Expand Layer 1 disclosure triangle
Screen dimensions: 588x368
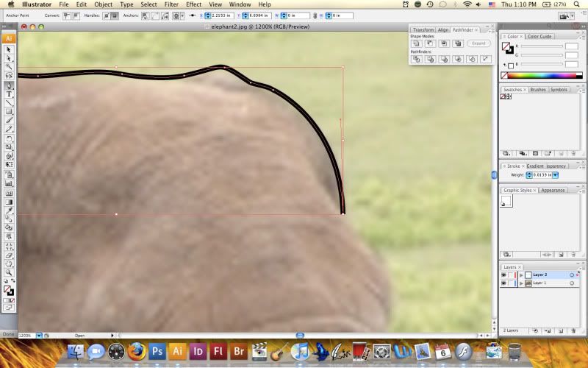pyautogui.click(x=520, y=283)
